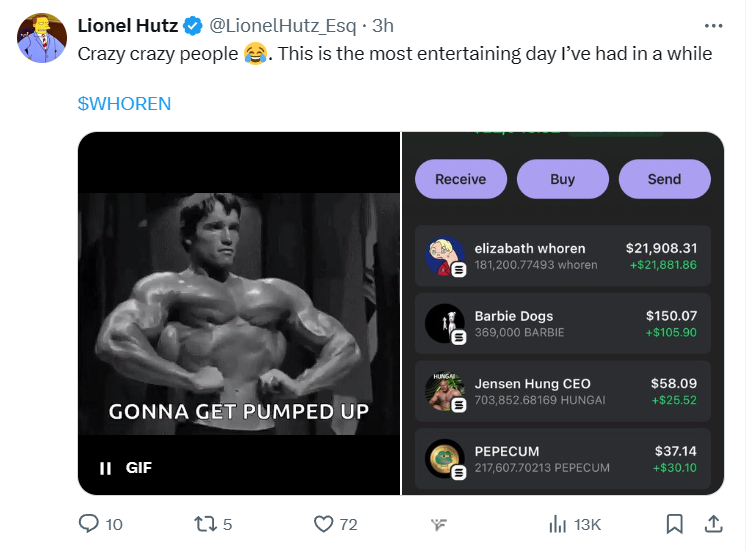The height and width of the screenshot is (551, 748).
Task: Open the 3h timestamp link
Action: [x=383, y=26]
